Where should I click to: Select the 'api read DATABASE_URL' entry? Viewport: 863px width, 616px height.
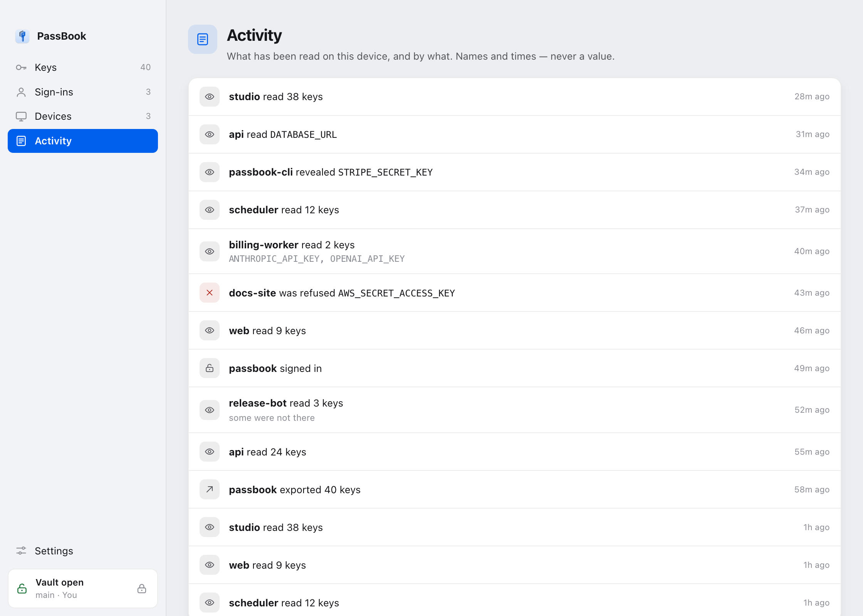click(515, 134)
